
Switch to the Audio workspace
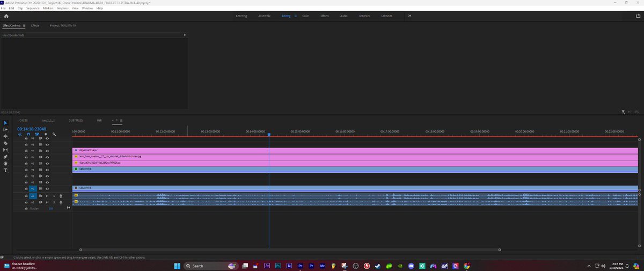coord(344,16)
